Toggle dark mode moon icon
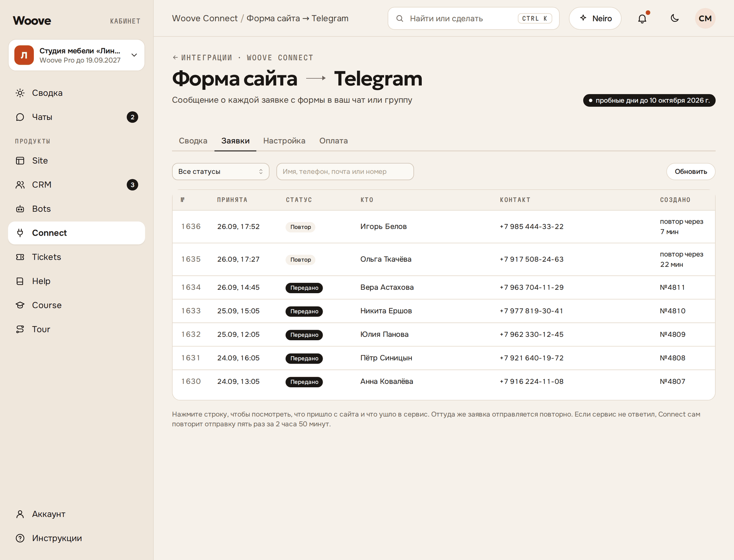The width and height of the screenshot is (734, 560). [x=675, y=18]
